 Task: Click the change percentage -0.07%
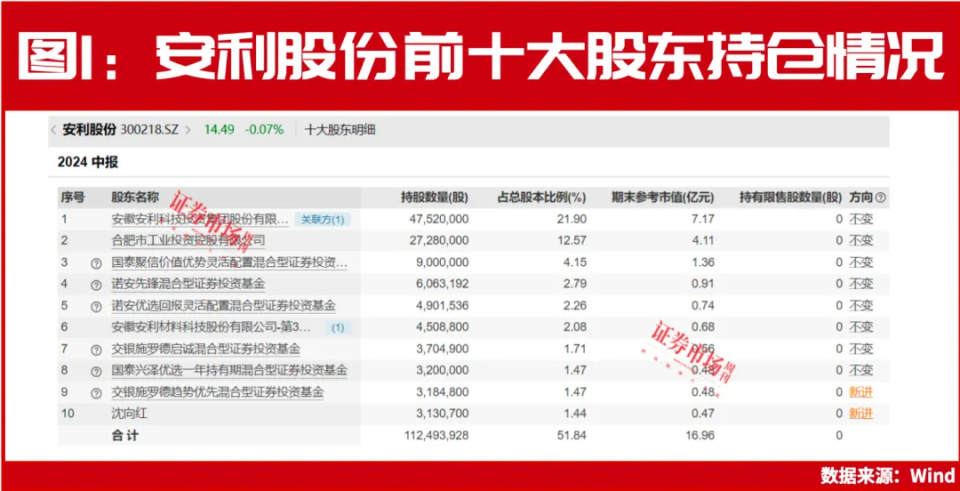coord(264,130)
